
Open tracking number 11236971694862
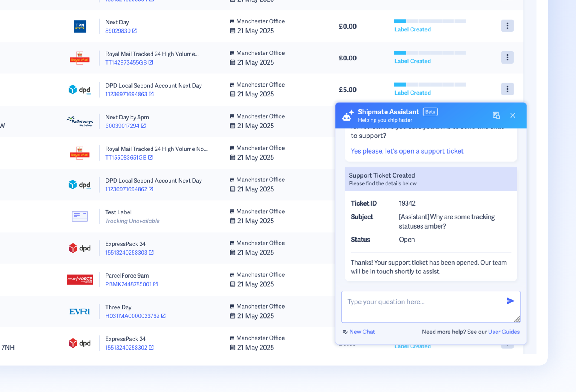(x=126, y=189)
